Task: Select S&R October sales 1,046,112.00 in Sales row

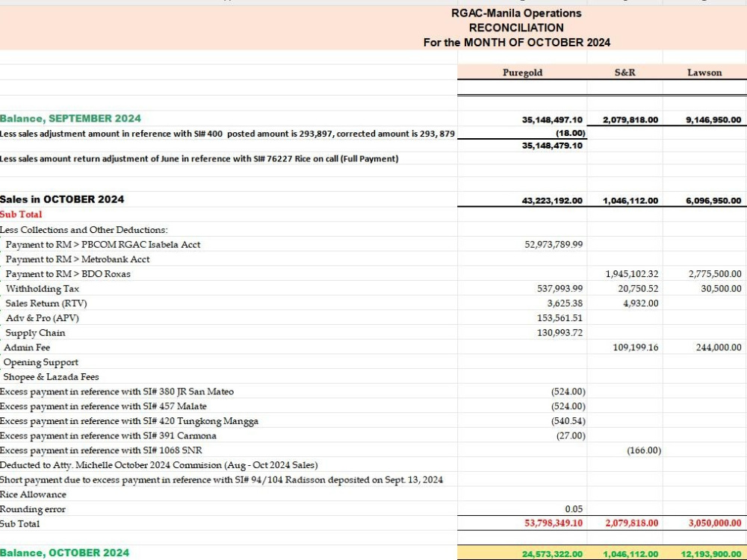Action: pos(630,200)
